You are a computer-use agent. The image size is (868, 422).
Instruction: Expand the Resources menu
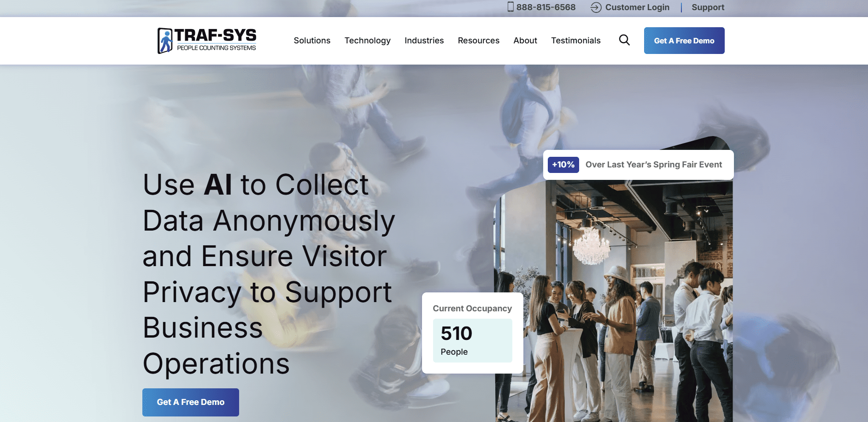[x=478, y=41]
